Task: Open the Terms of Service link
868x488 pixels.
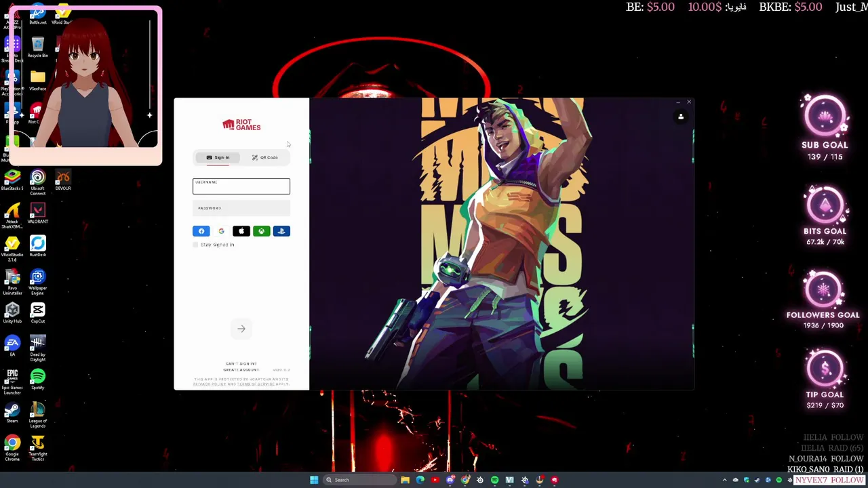Action: 256,384
